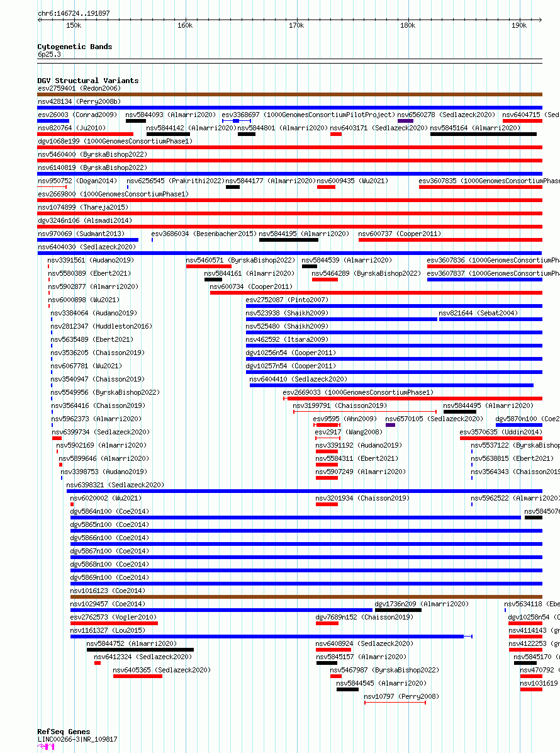
Task: Select nsv5460400 (ByrskaBishop2022) variant
Action: [x=92, y=155]
